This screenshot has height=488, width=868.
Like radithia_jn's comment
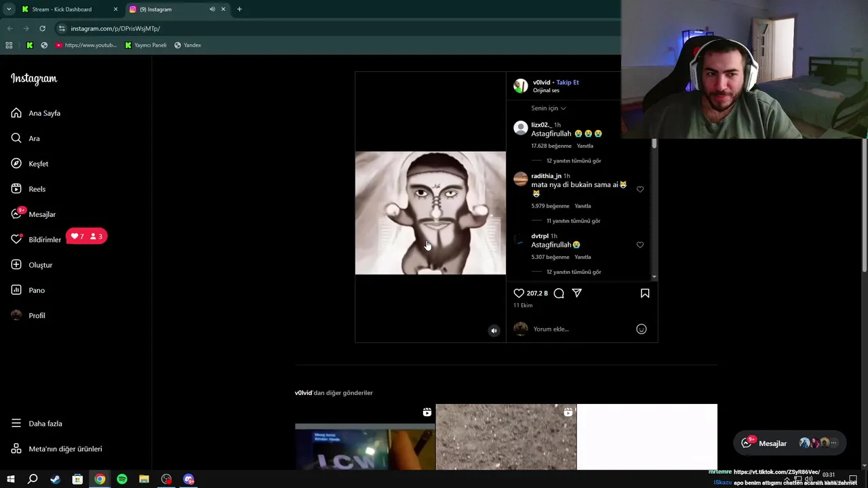tap(640, 189)
